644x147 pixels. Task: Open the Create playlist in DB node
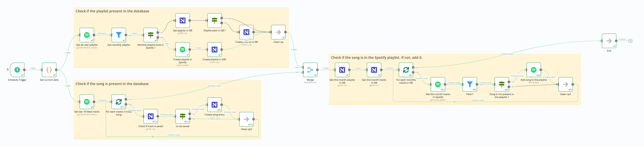pyautogui.click(x=246, y=32)
